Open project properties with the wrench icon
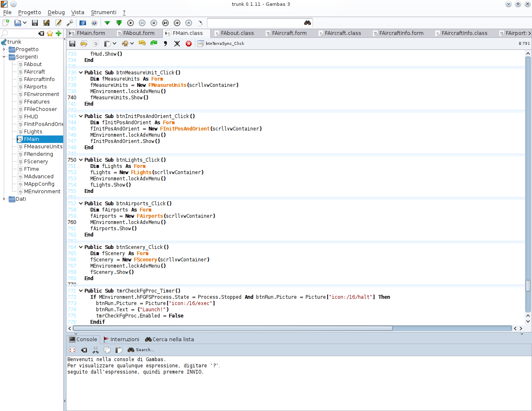 70,23
